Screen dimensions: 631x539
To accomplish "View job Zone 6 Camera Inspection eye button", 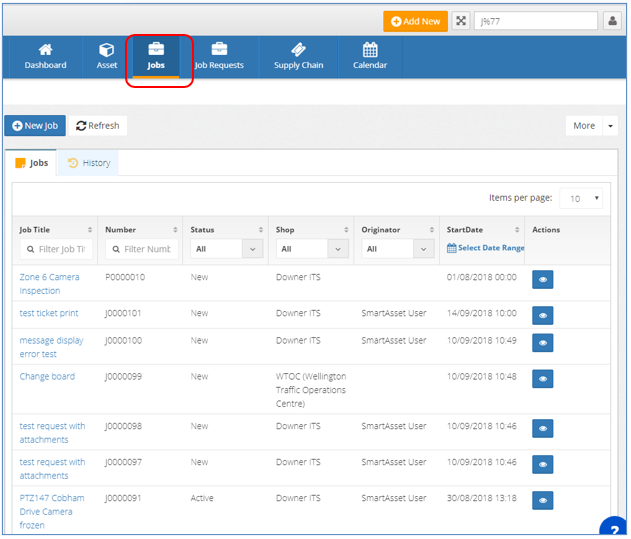I will click(x=542, y=279).
